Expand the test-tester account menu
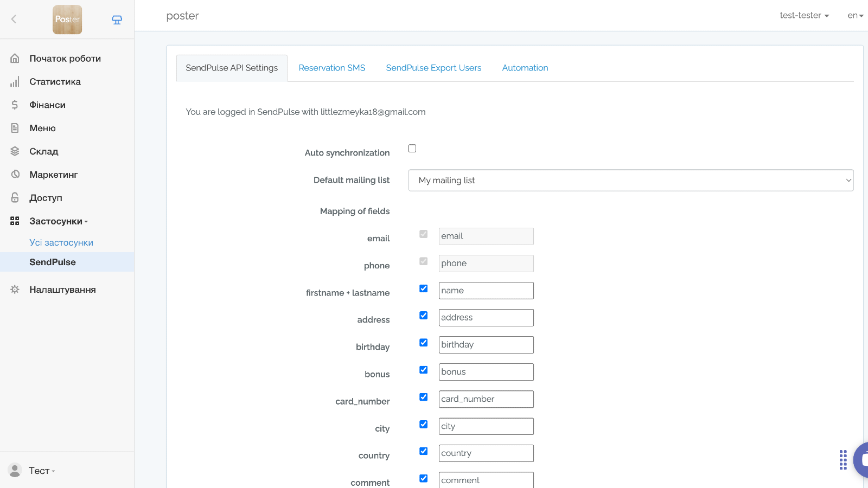The height and width of the screenshot is (488, 868). click(x=804, y=16)
